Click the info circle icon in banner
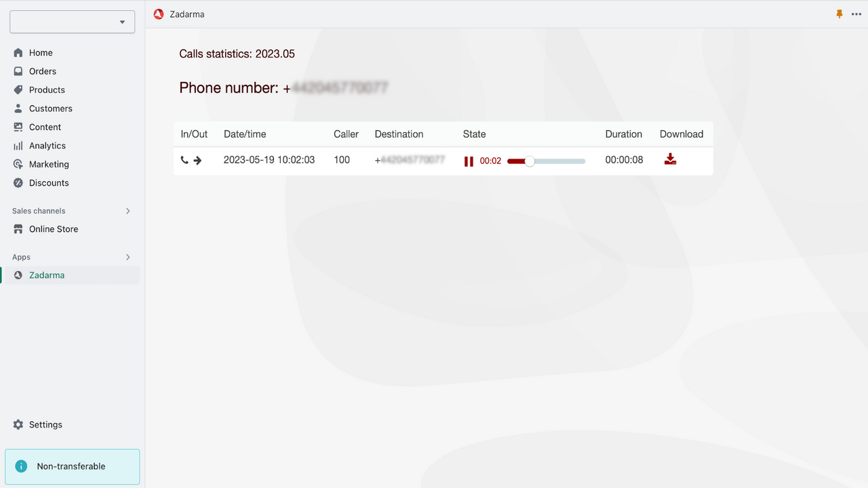868x488 pixels. [22, 466]
